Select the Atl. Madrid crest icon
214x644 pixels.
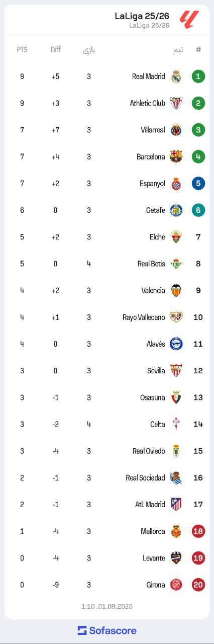[176, 504]
